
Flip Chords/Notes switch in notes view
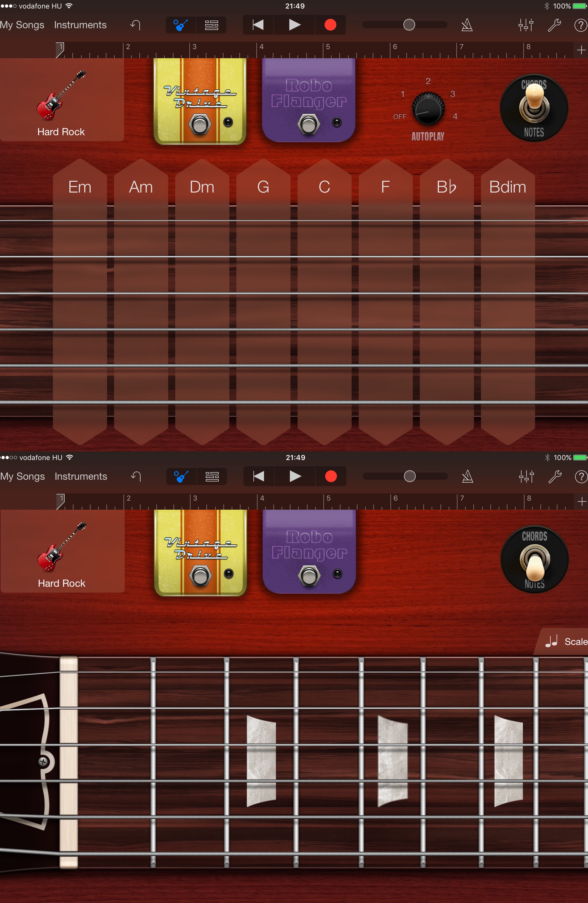(x=534, y=560)
